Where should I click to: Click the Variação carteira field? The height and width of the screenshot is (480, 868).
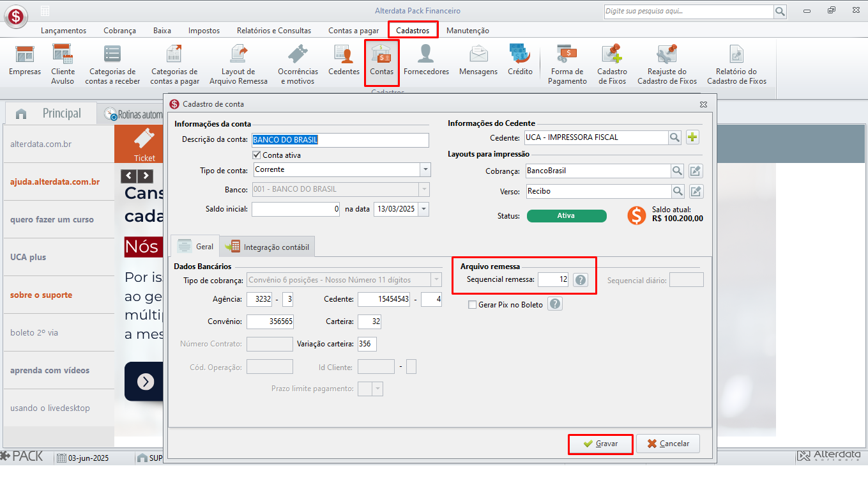point(367,344)
